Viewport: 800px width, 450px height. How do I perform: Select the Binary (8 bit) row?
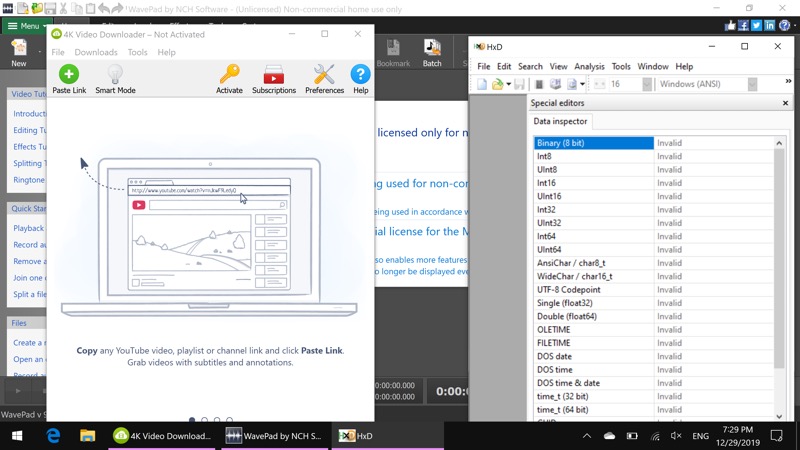coord(654,143)
